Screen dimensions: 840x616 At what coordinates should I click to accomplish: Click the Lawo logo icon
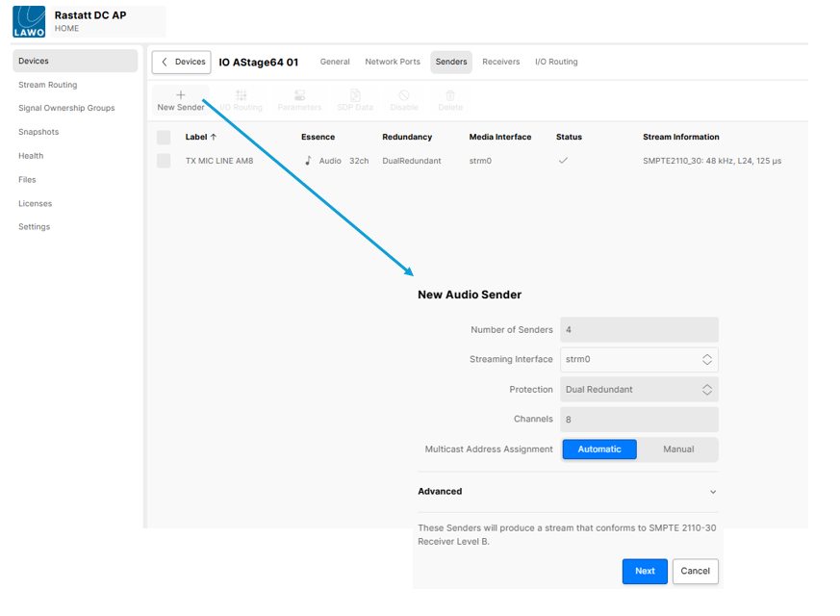click(29, 21)
